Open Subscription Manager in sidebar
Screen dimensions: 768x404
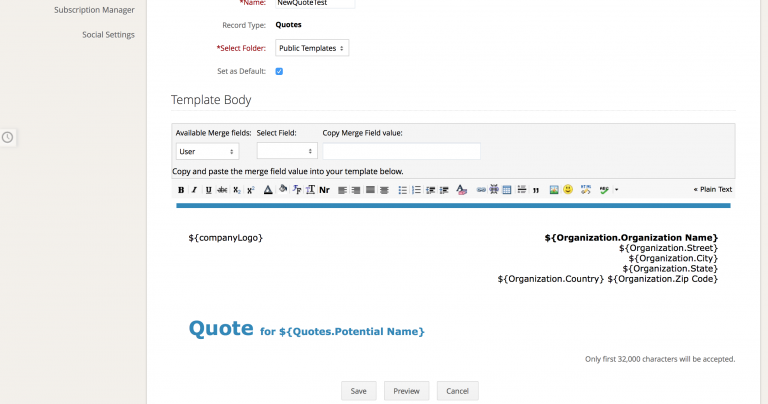pos(94,10)
